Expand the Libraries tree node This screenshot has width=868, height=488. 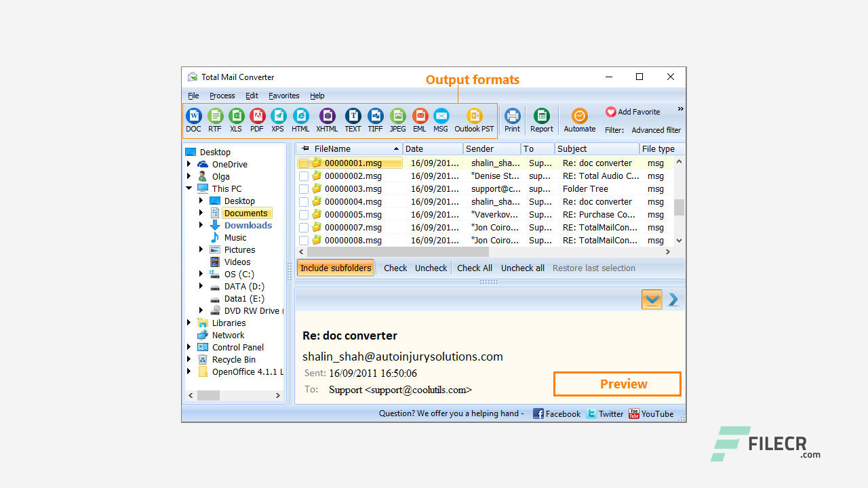189,323
